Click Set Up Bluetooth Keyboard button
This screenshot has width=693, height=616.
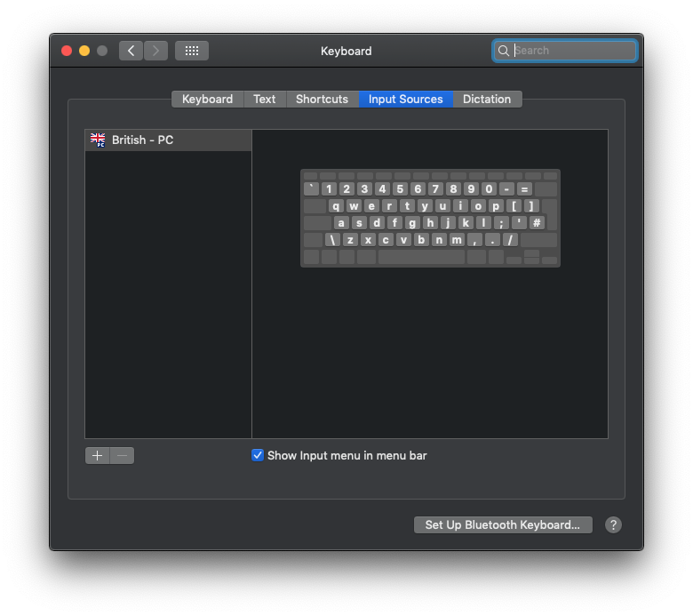point(502,524)
